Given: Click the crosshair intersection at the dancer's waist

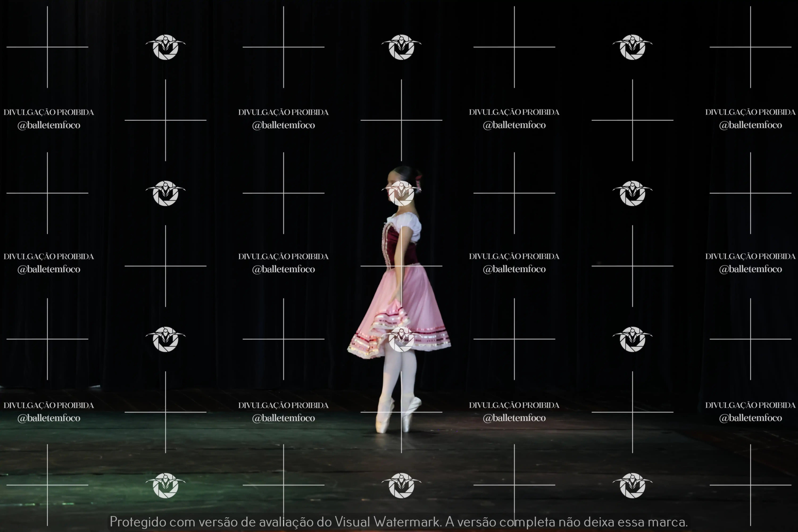Looking at the screenshot, I should tap(401, 266).
